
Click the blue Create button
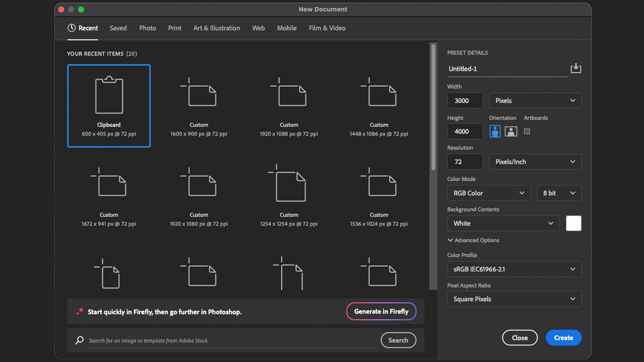(563, 338)
